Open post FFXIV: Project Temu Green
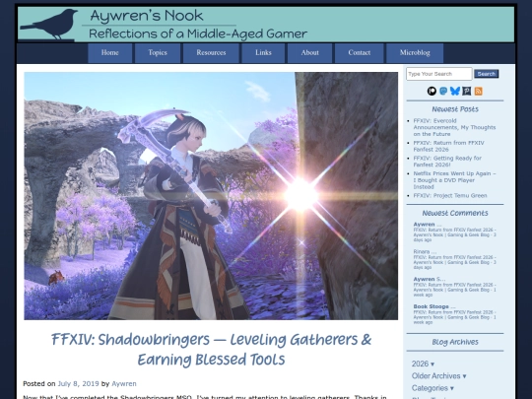Screen dimensions: 532x399 (450, 195)
